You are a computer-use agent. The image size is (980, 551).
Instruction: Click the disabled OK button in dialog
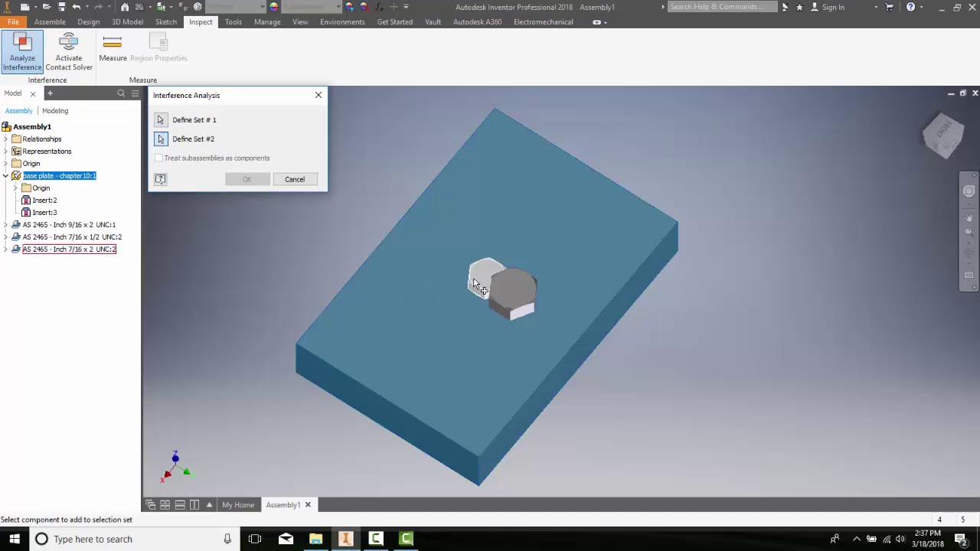[x=247, y=179]
